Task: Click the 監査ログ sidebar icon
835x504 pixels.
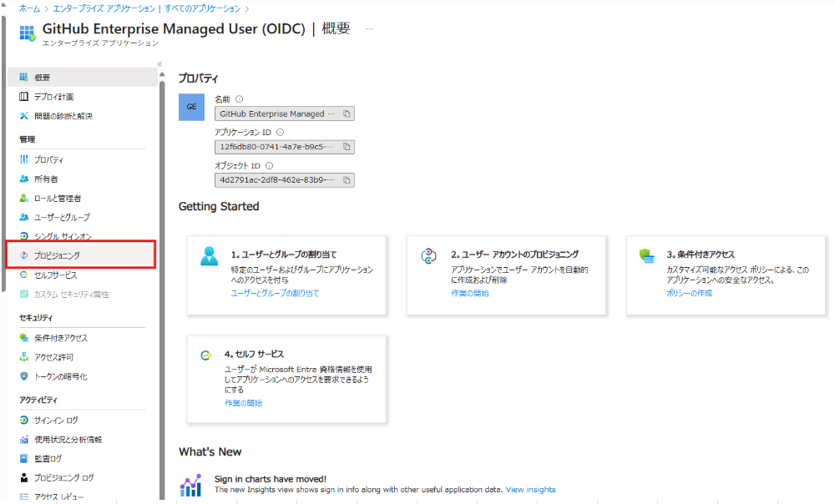Action: pos(24,458)
